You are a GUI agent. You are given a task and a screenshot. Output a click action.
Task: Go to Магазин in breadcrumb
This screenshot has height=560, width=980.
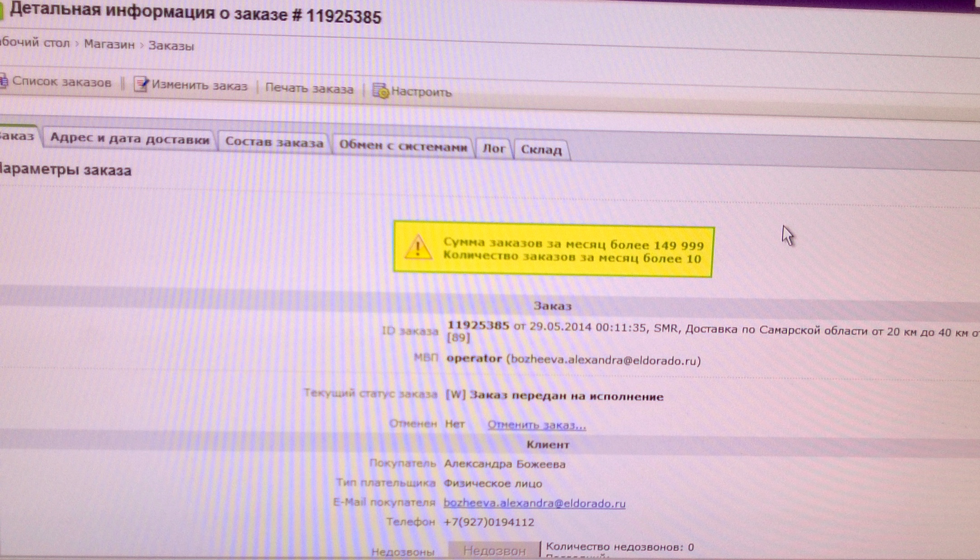tap(109, 44)
